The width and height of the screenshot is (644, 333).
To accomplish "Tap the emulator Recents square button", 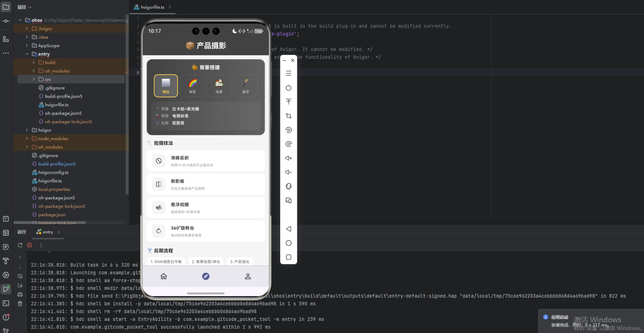I will [x=288, y=257].
